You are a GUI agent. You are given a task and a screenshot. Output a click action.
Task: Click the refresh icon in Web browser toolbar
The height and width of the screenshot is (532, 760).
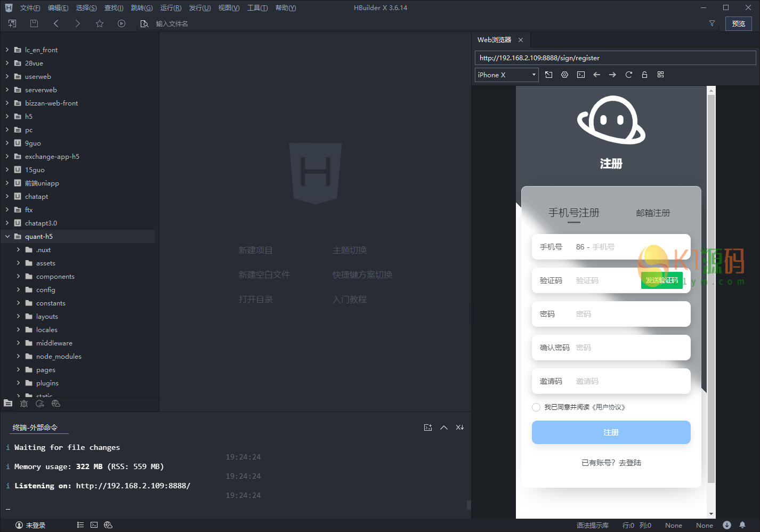(x=628, y=75)
